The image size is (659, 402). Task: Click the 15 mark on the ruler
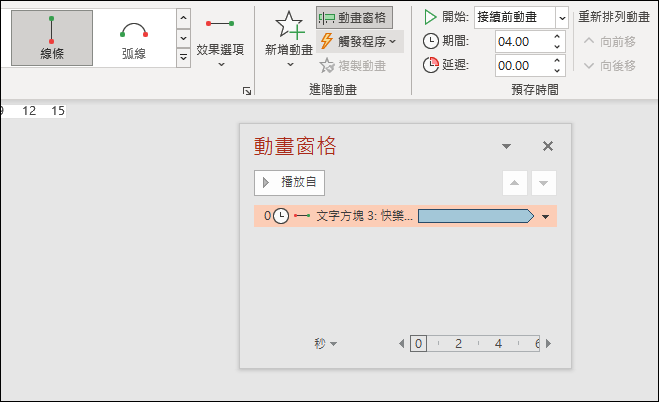pos(58,111)
